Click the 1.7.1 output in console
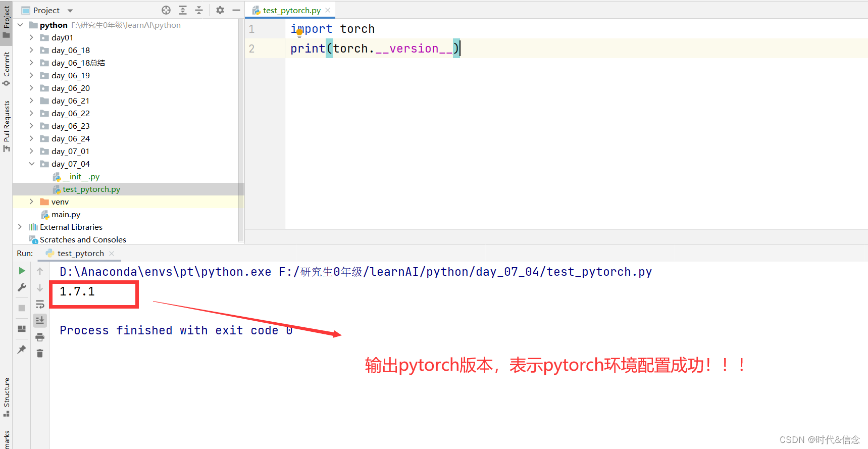This screenshot has width=868, height=449. [x=77, y=291]
